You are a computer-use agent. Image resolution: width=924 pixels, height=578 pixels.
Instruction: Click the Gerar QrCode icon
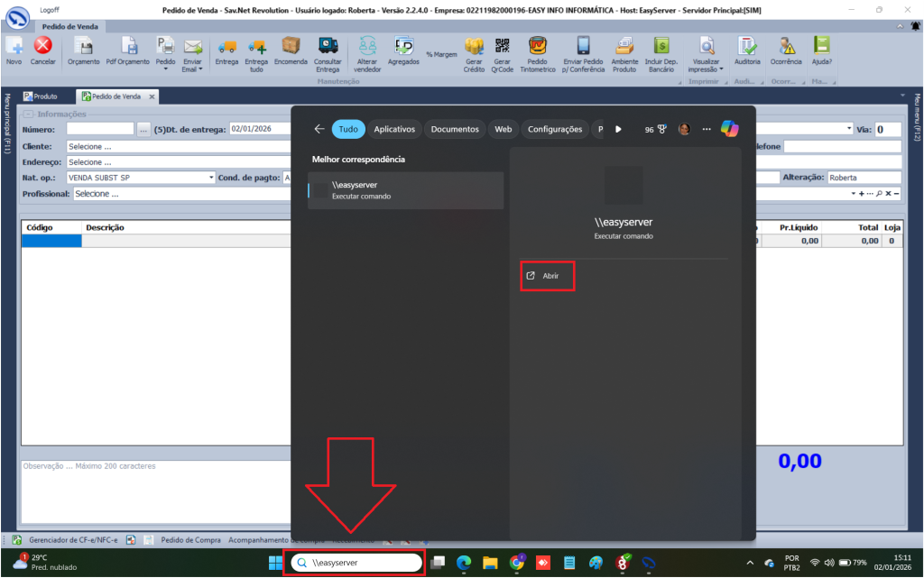tap(503, 49)
